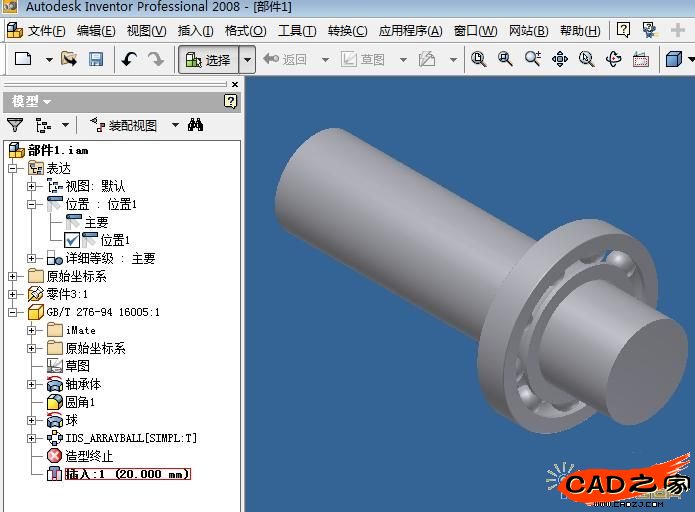Click the filter funnel icon in browser
Image resolution: width=695 pixels, height=512 pixels.
(15, 125)
